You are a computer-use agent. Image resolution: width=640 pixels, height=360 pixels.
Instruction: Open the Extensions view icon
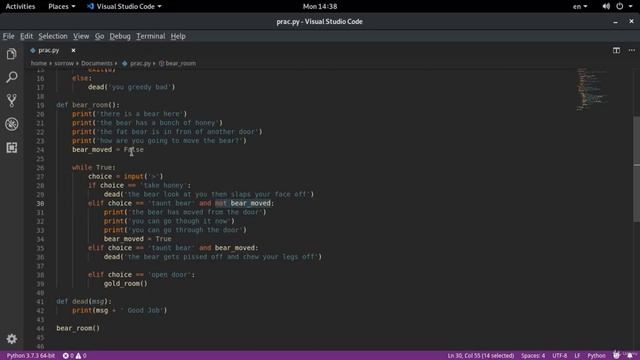pyautogui.click(x=11, y=147)
